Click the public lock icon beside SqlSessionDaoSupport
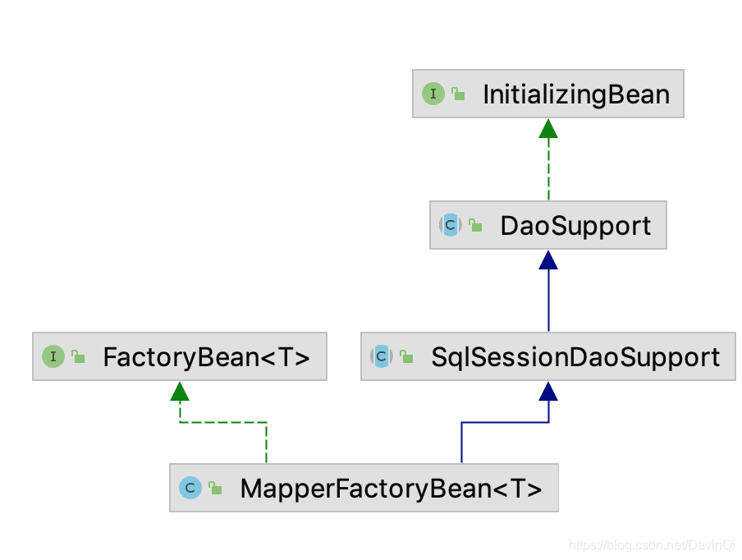This screenshot has height=560, width=742. pyautogui.click(x=406, y=356)
